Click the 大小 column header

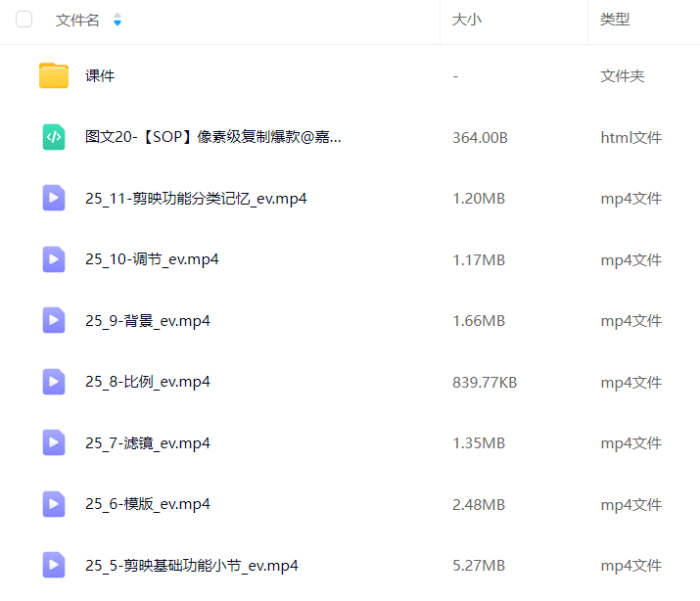coord(467,20)
